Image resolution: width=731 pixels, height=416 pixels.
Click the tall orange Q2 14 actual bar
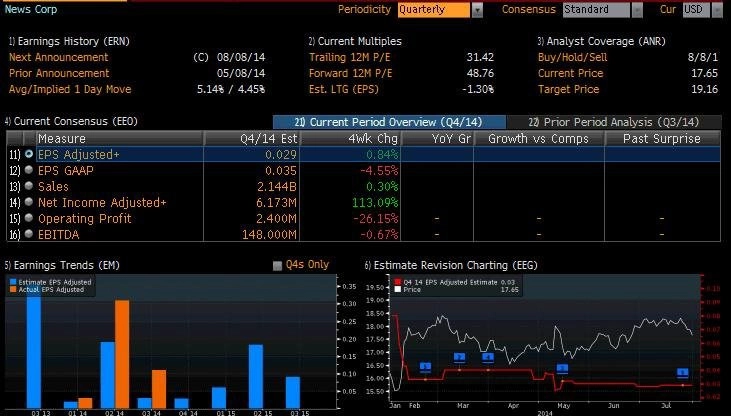(122, 354)
